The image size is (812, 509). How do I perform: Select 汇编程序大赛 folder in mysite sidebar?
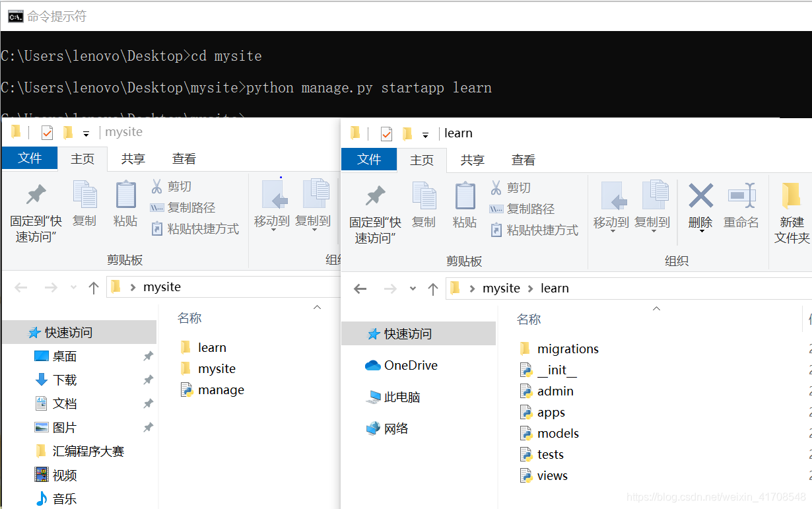coord(79,452)
